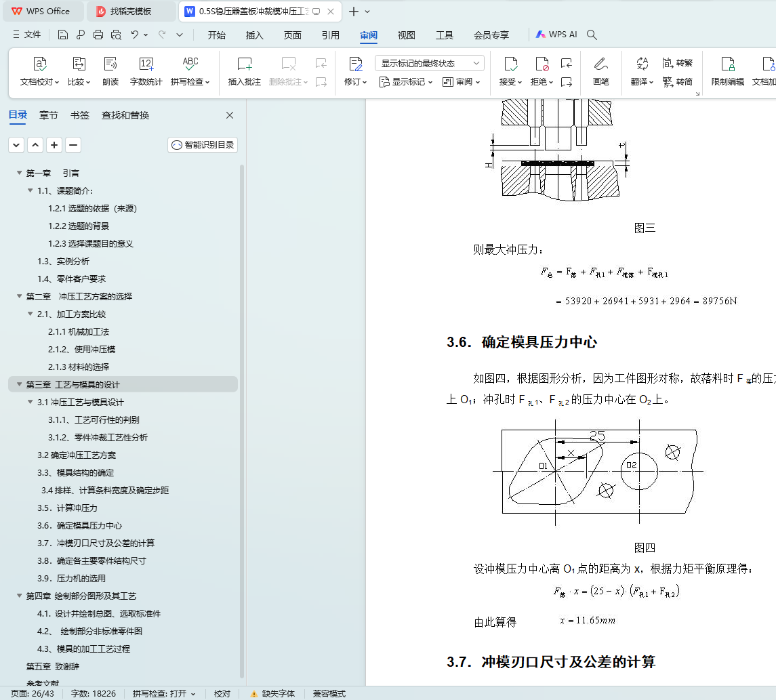
Task: Collapse the 2.1、加工方案比较 tree node
Action: point(30,314)
